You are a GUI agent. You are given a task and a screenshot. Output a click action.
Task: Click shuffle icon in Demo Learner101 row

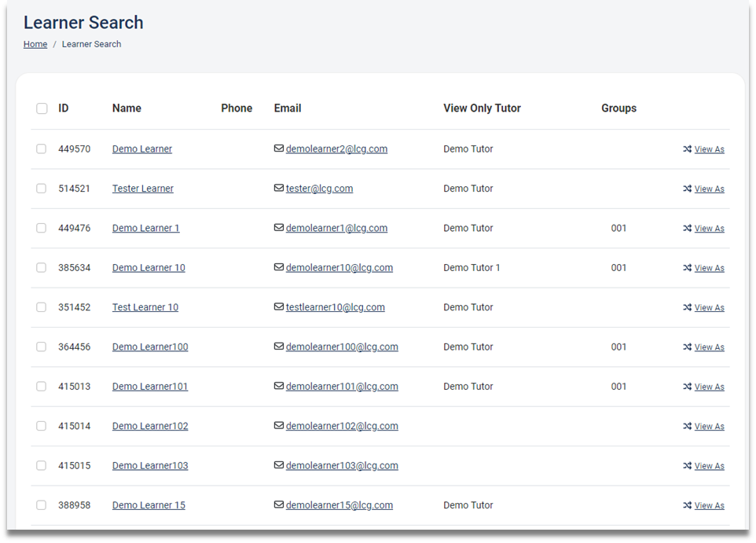tap(687, 387)
